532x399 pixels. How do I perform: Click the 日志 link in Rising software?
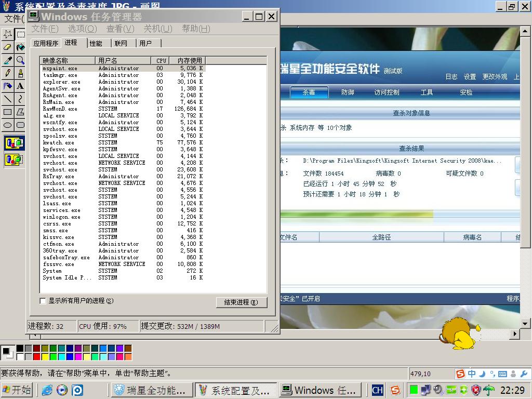coord(451,77)
